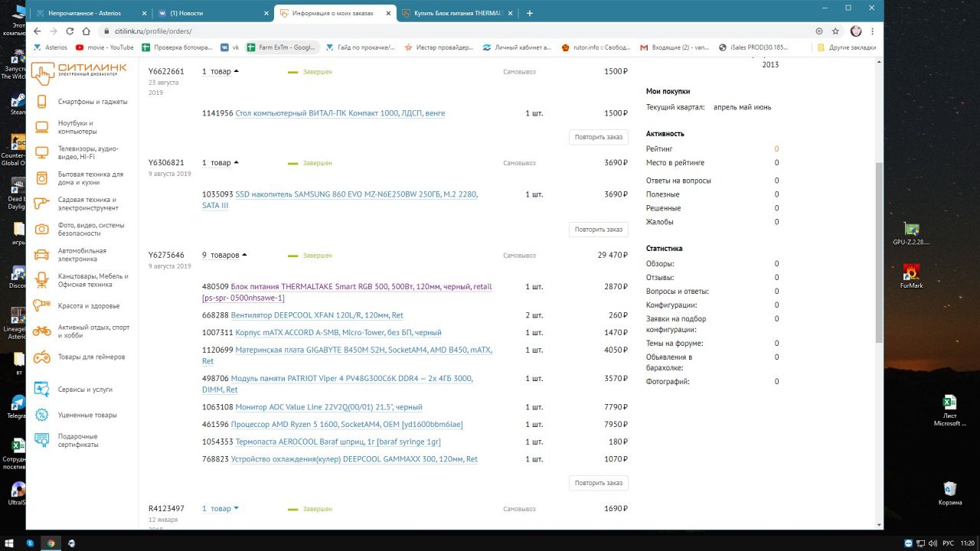Repeat order Y6275646 button

(x=599, y=483)
